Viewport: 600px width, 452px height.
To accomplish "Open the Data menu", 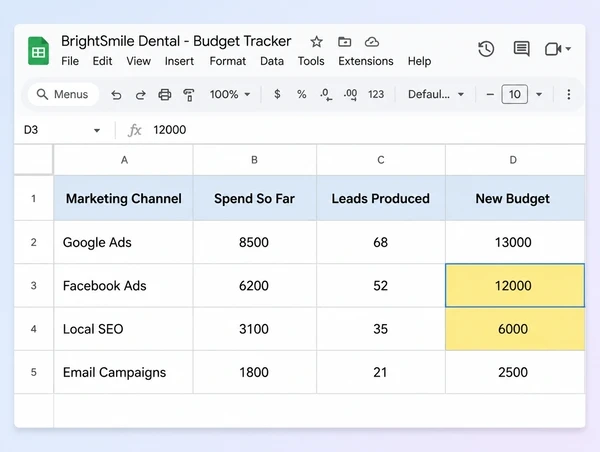I will [x=272, y=61].
